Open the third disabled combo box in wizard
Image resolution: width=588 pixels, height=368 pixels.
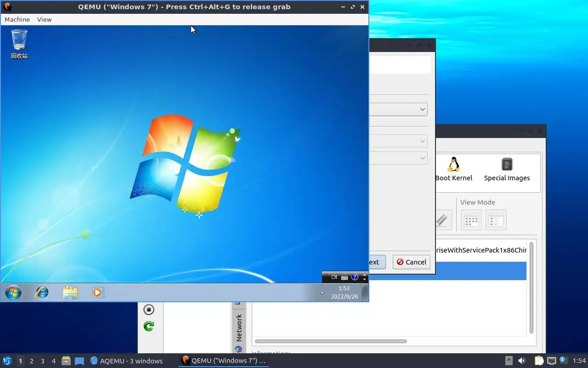click(x=398, y=158)
